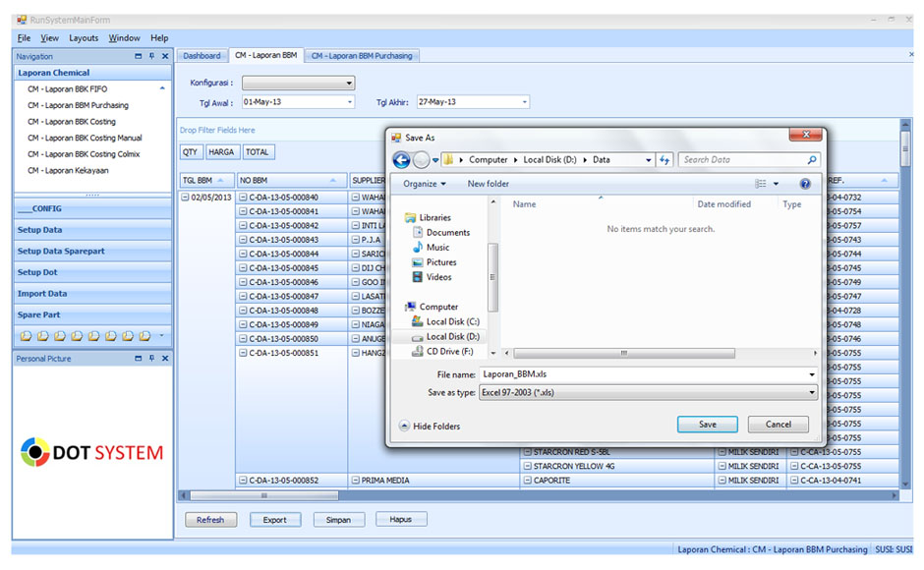
Task: Select CD Drive (F:) in the folder tree
Action: [x=449, y=351]
